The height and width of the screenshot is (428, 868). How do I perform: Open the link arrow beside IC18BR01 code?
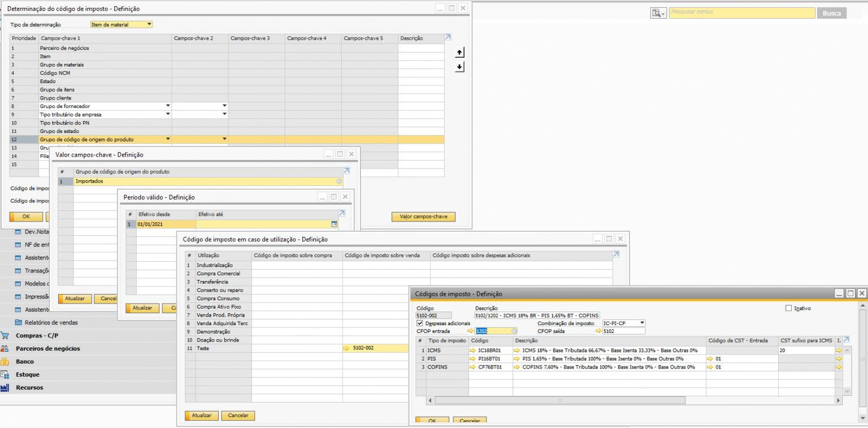[473, 351]
